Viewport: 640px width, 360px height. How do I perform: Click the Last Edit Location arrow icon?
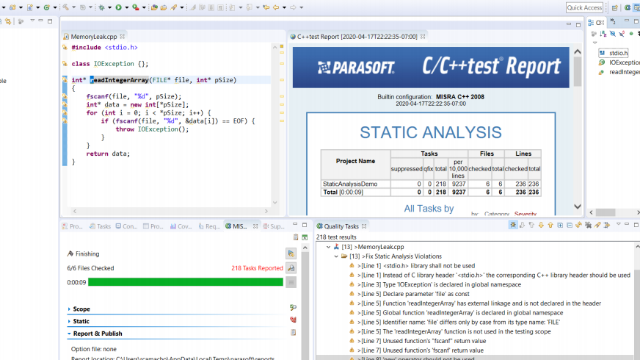pyautogui.click(x=266, y=7)
